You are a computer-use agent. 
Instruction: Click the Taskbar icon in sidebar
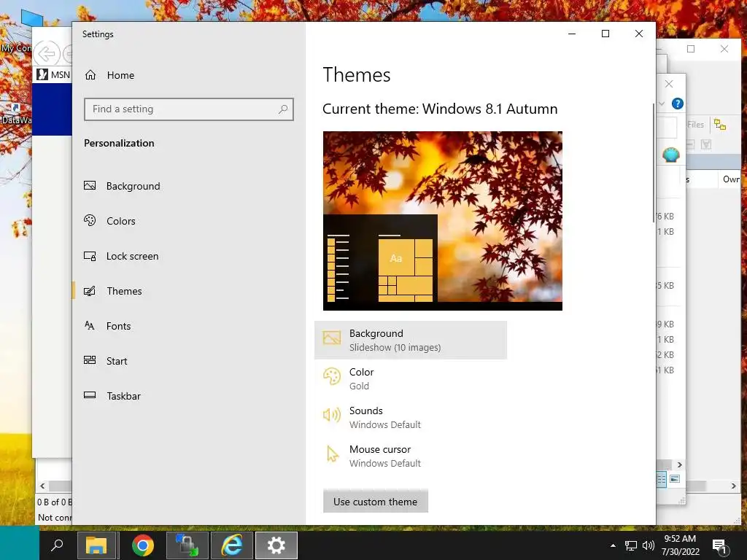tap(90, 395)
